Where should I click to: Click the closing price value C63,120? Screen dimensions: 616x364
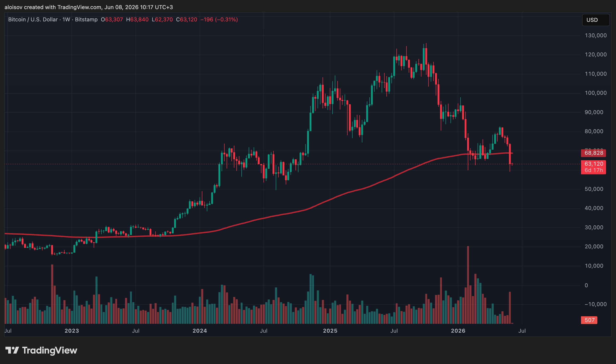[186, 20]
